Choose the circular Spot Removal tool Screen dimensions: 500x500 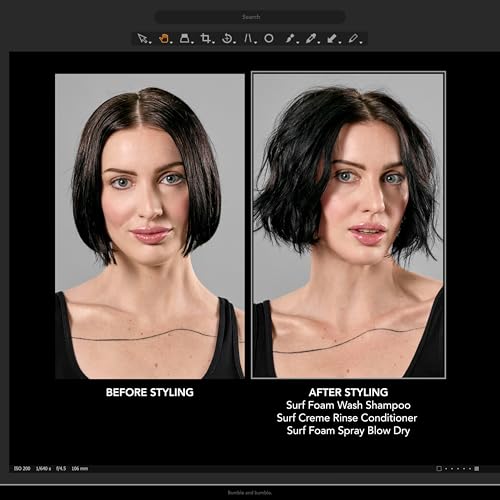click(x=269, y=39)
